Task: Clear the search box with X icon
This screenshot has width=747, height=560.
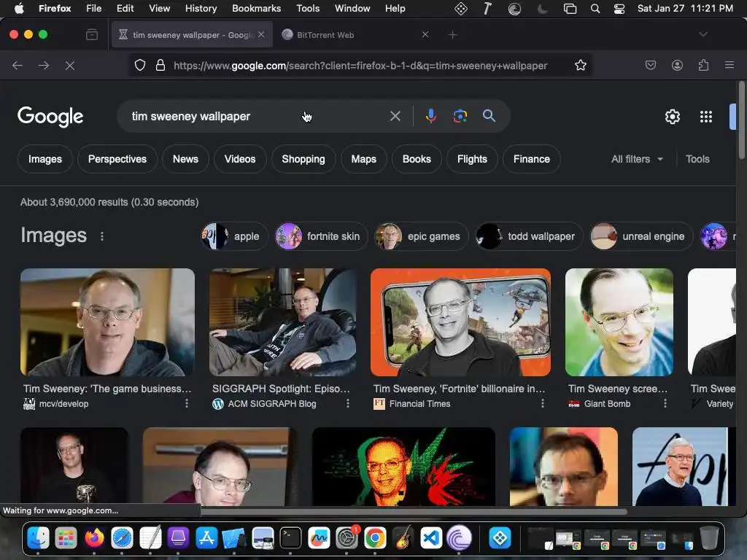Action: tap(395, 116)
